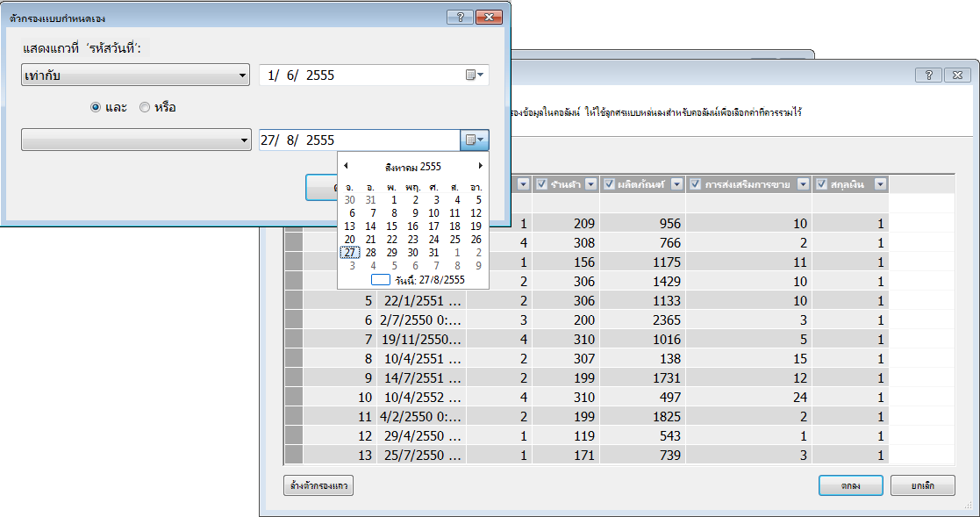
Task: Uncheck the การส่งเสริมการขาย column checkbox
Action: (x=696, y=184)
